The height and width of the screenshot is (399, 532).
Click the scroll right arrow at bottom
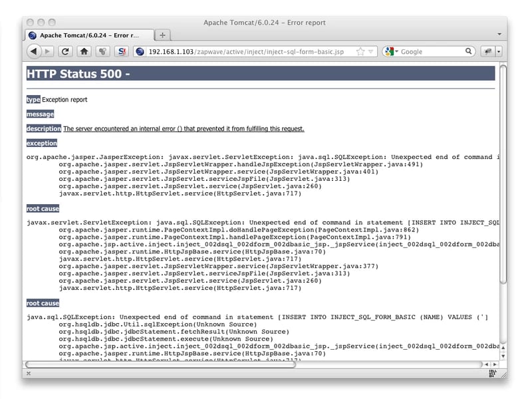(x=494, y=364)
